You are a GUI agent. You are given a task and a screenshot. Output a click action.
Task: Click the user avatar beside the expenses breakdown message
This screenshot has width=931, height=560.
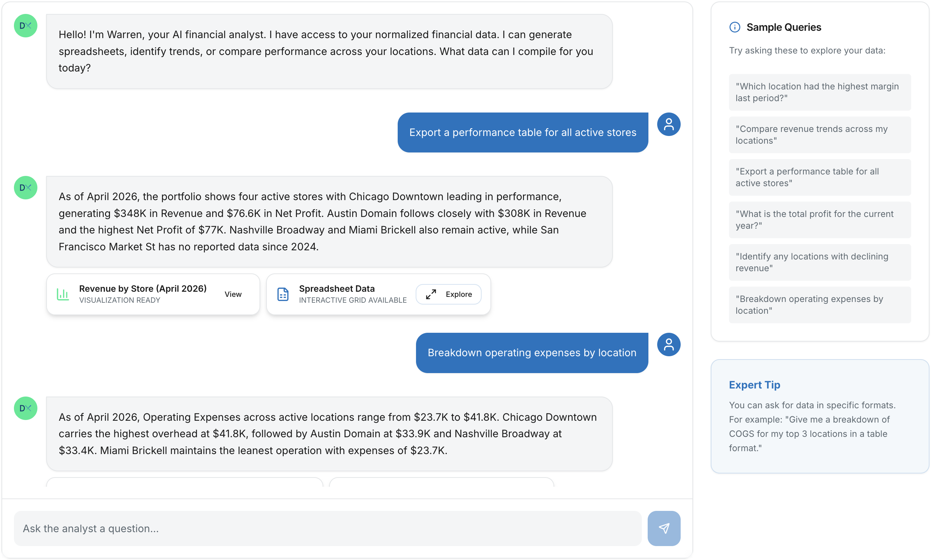point(669,345)
